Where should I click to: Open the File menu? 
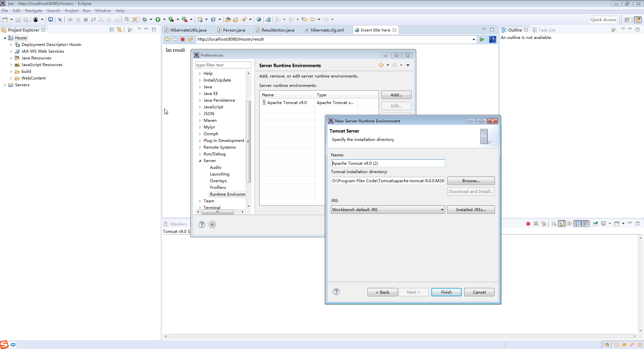[x=5, y=11]
